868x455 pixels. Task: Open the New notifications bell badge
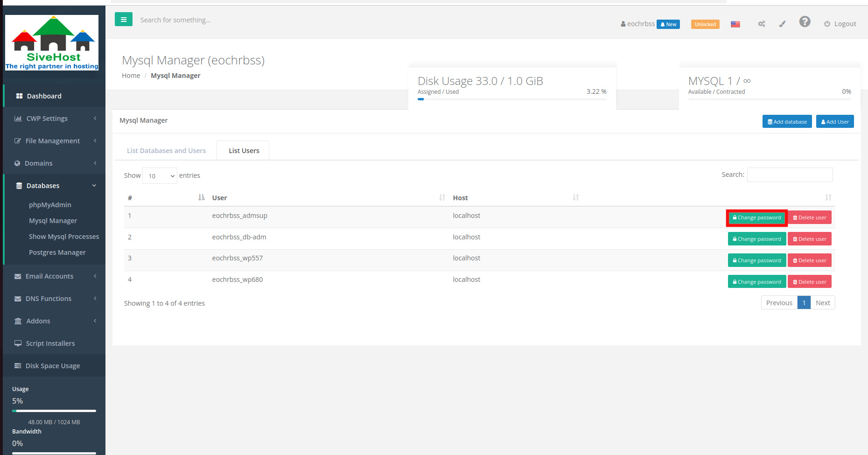point(668,24)
